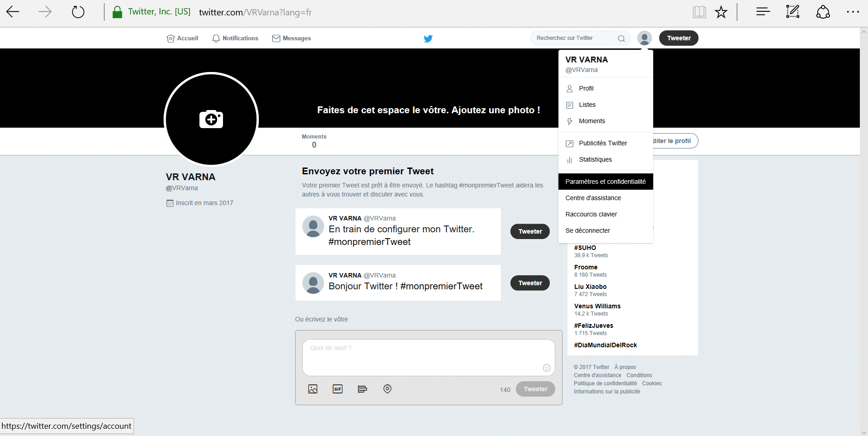The image size is (868, 436).
Task: Click the Conditions footer link
Action: [x=639, y=375]
